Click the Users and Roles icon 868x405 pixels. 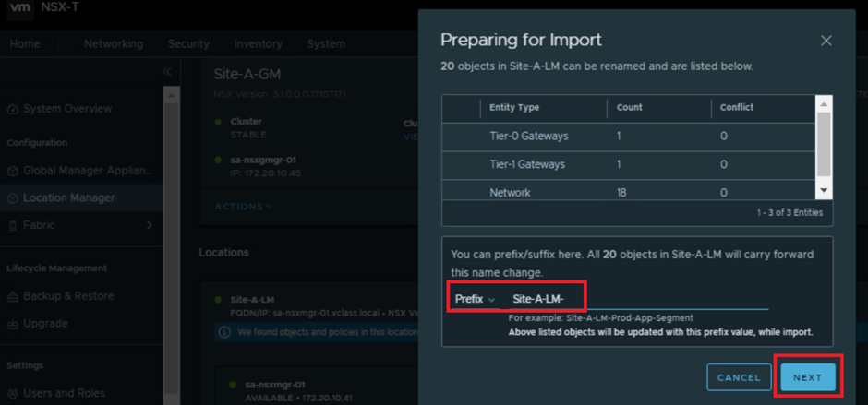click(13, 393)
